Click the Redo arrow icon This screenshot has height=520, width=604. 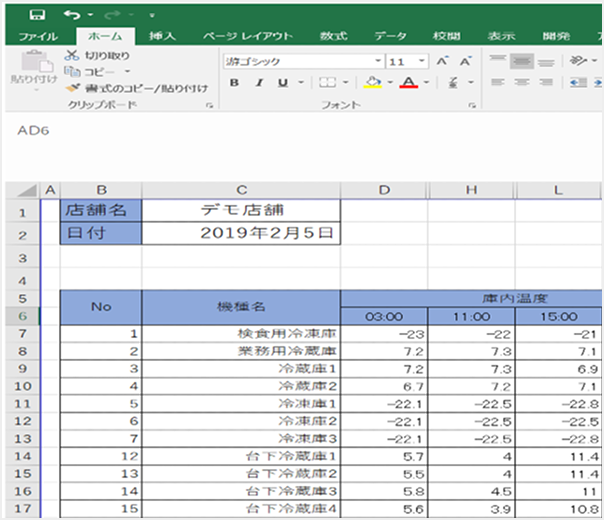pos(112,15)
